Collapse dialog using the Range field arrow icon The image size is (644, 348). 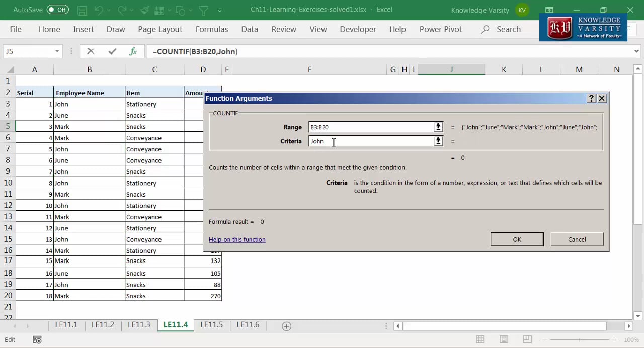(438, 127)
